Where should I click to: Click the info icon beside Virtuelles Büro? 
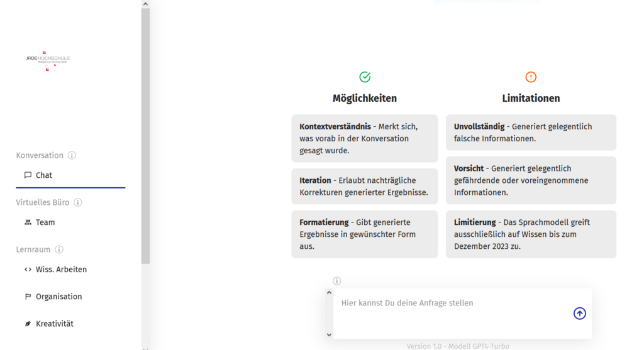pos(78,202)
